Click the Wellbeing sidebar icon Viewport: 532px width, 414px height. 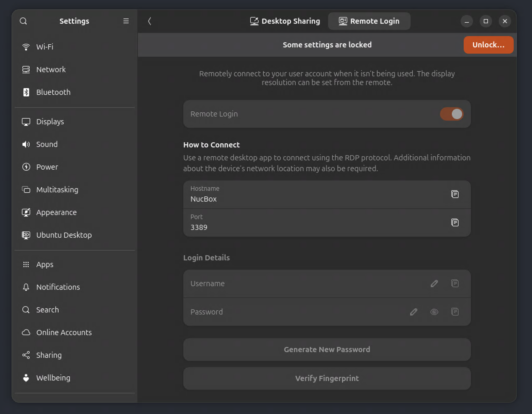coord(26,378)
